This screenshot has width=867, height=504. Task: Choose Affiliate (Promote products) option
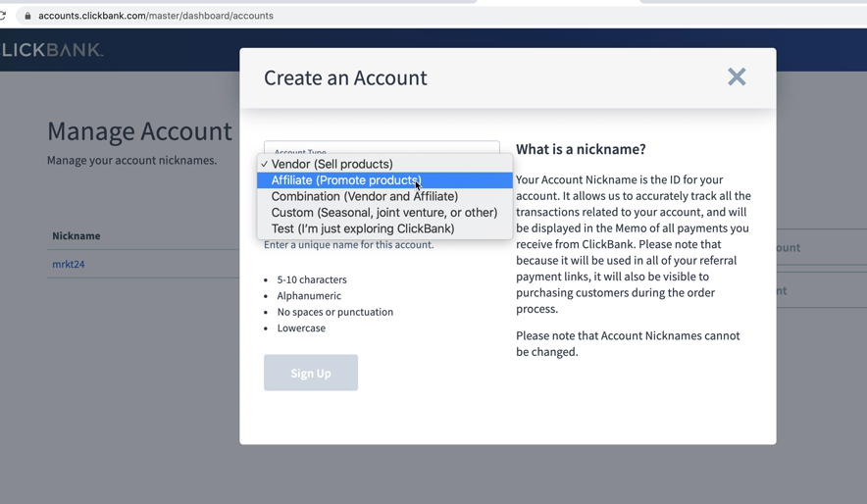pyautogui.click(x=384, y=180)
